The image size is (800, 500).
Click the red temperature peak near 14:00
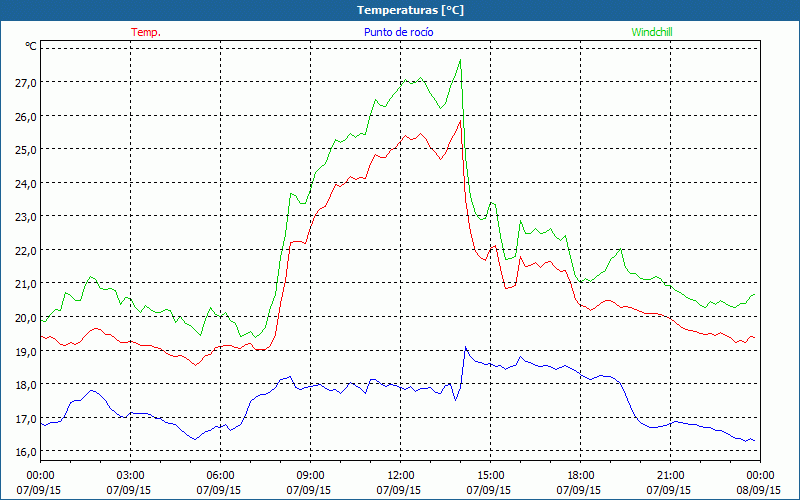[x=460, y=121]
